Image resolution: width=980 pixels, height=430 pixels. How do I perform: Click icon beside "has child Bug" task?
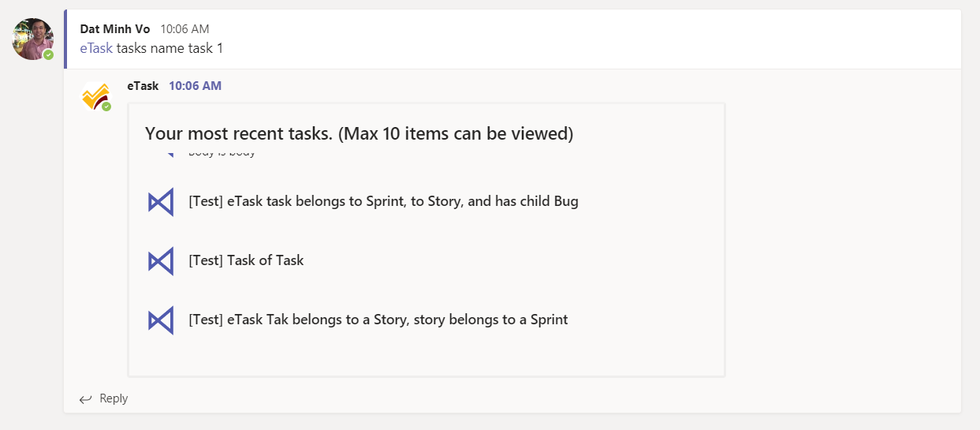[161, 202]
